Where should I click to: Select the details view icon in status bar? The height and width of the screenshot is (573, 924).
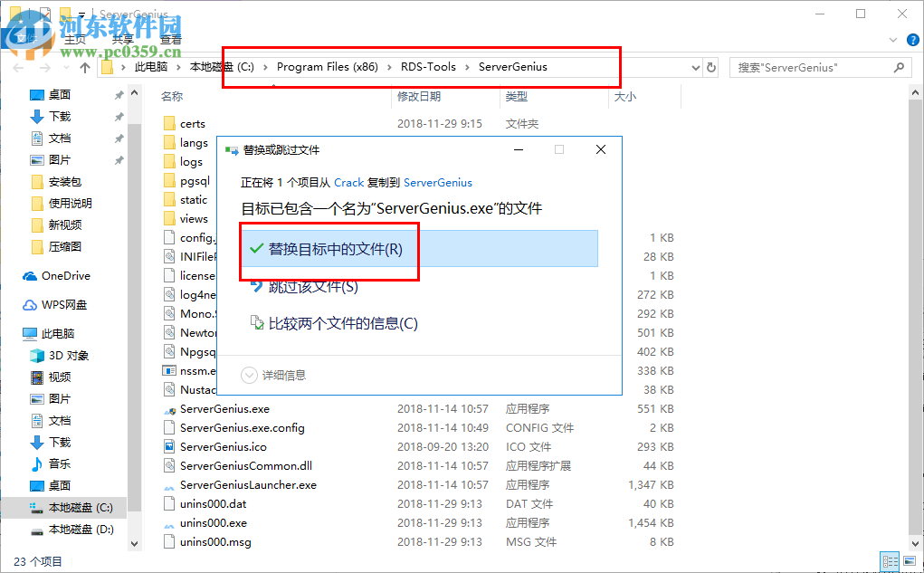tap(890, 561)
